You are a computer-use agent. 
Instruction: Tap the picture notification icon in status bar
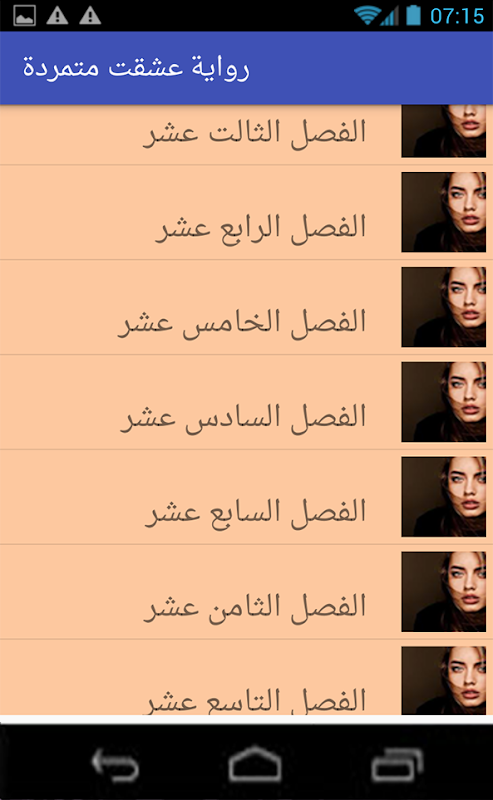[x=24, y=16]
